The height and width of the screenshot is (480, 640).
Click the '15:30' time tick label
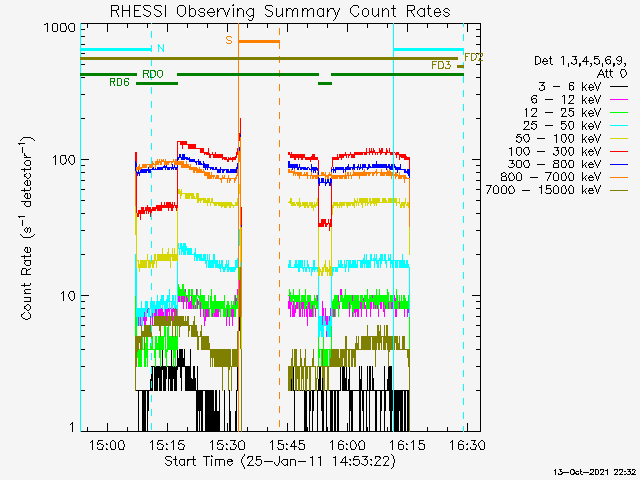click(227, 445)
